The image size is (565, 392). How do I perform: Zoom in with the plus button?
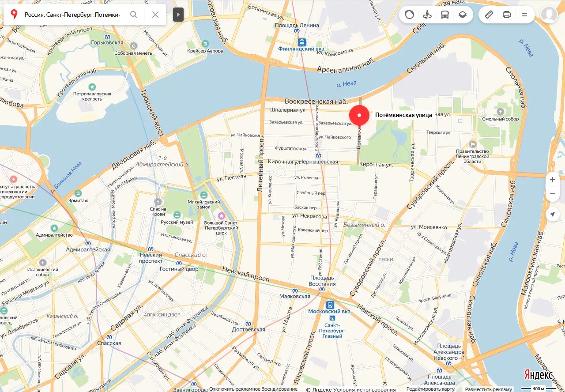coord(553,180)
